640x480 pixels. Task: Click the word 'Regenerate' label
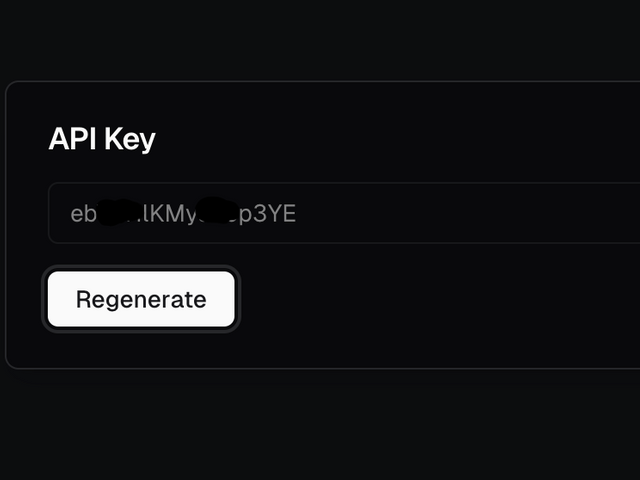click(141, 300)
